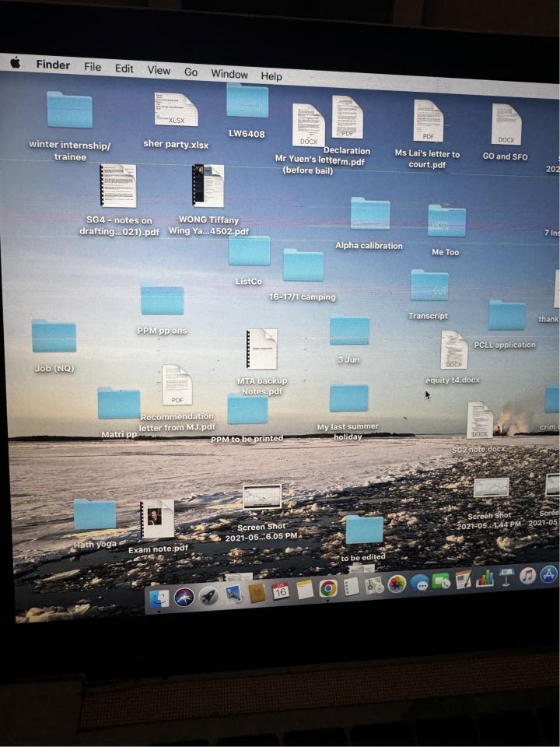
Task: Select the WONG Tiffany Wing Ya PDF
Action: click(208, 186)
